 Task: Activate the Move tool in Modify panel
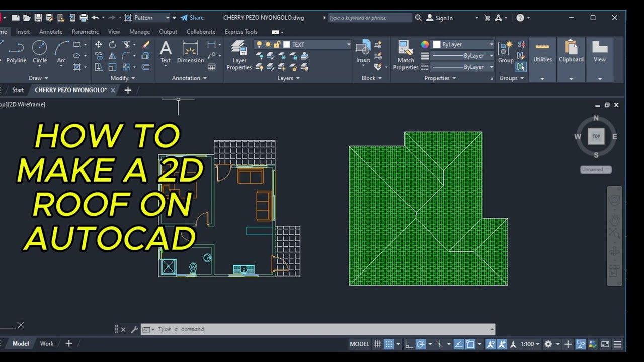tap(99, 45)
